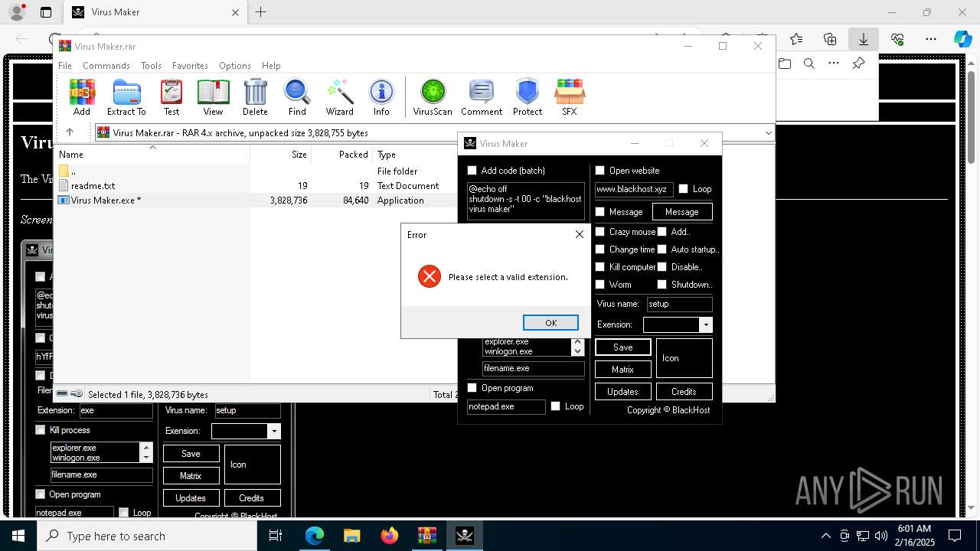Screen dimensions: 980x551
Task: Click the Save button in Virus Maker
Action: point(623,347)
